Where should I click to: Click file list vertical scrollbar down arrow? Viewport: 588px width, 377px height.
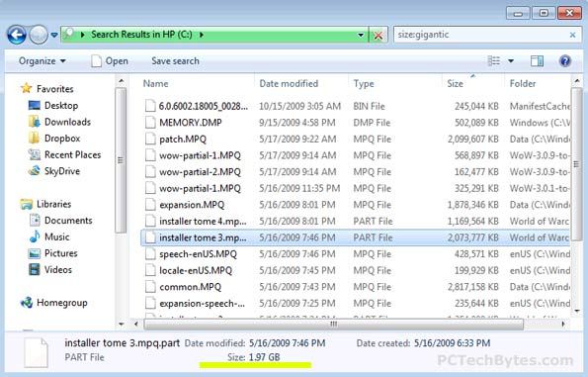point(577,311)
